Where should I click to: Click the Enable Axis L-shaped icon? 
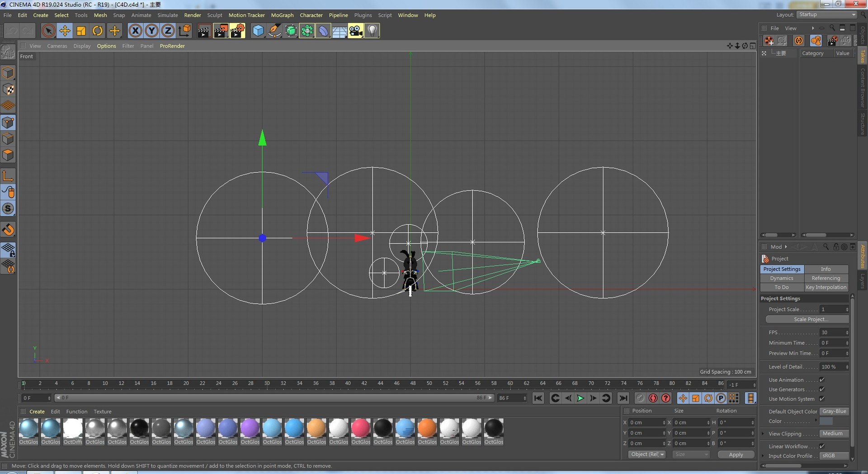(x=8, y=176)
